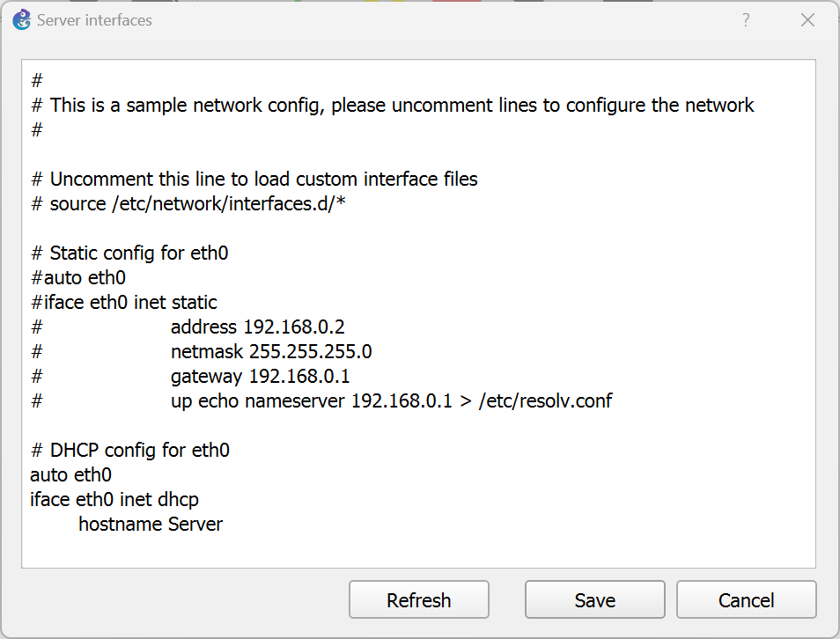Click the Server interfaces application icon

coord(21,19)
